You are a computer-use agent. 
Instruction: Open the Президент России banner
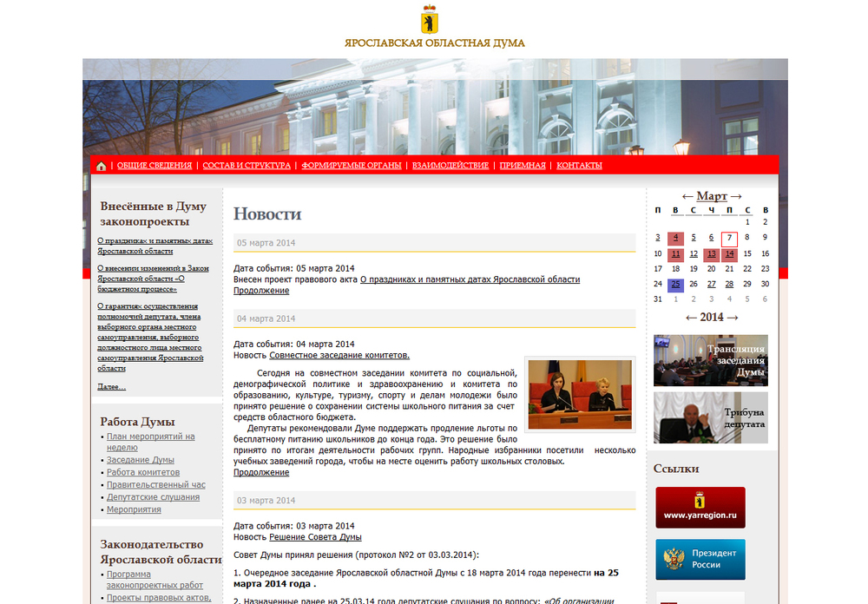pos(700,559)
